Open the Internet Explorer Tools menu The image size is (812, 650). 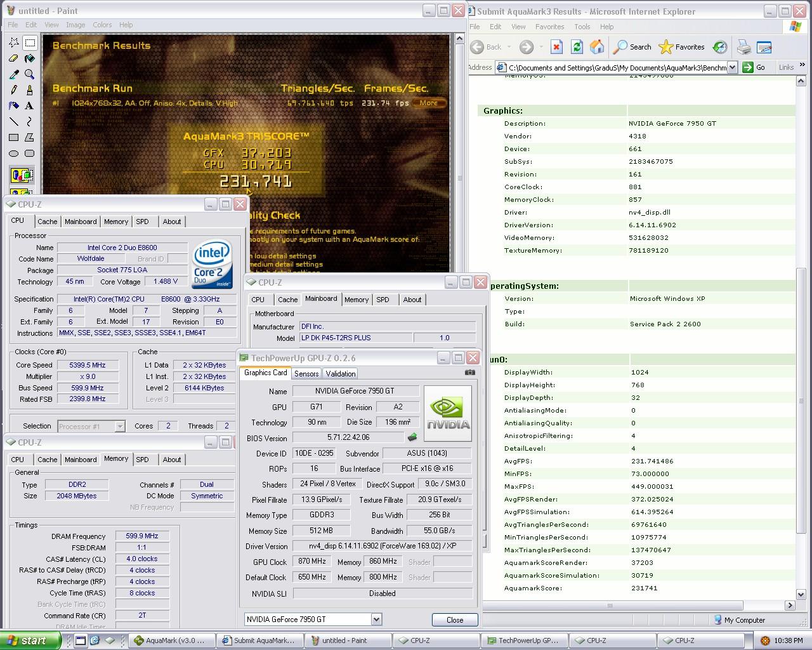tap(582, 27)
